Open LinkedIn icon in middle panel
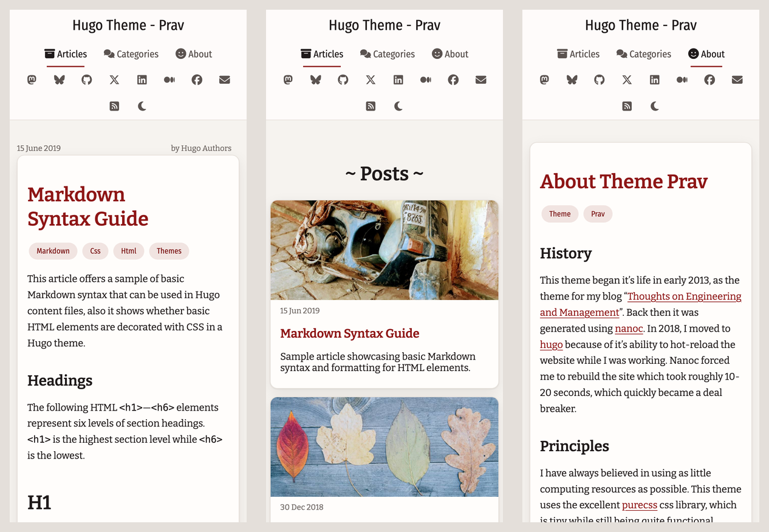The height and width of the screenshot is (532, 769). (398, 80)
